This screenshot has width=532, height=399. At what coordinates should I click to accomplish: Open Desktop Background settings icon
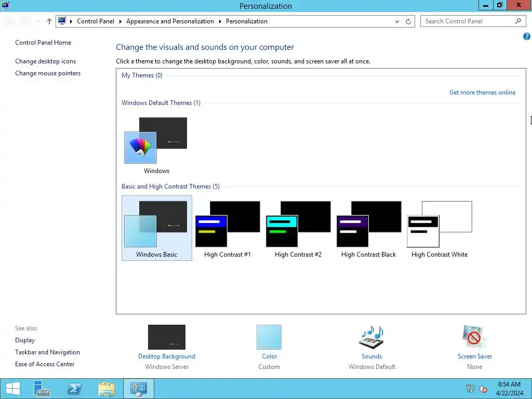click(x=167, y=337)
